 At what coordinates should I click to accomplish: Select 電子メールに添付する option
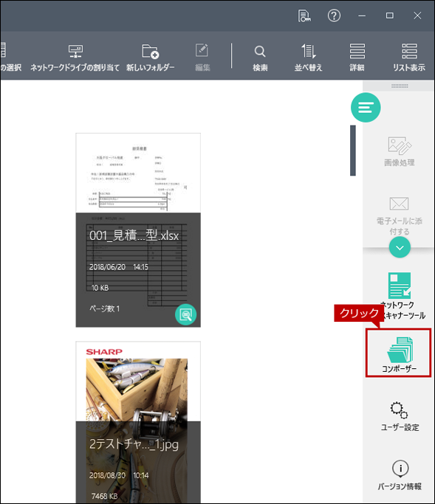pos(400,216)
